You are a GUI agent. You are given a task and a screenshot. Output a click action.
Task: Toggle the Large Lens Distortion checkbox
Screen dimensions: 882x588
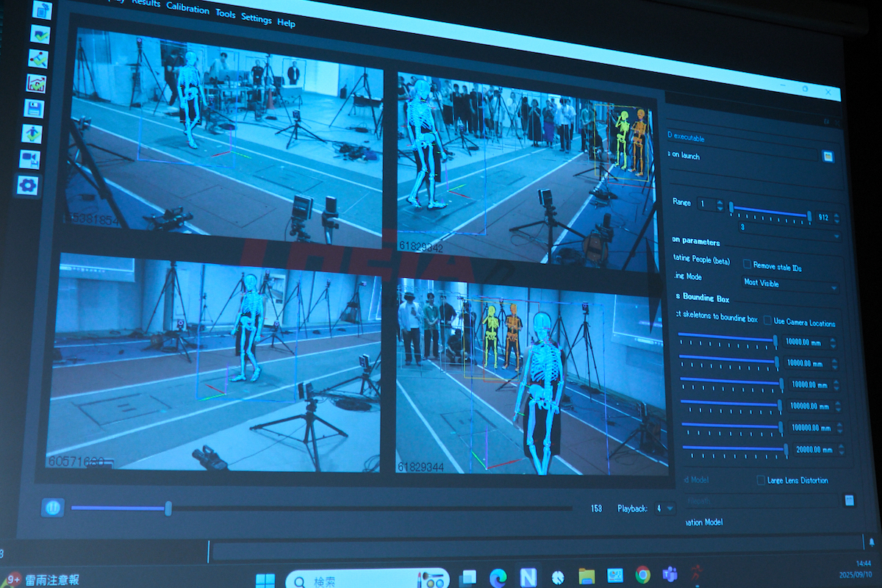click(x=761, y=480)
